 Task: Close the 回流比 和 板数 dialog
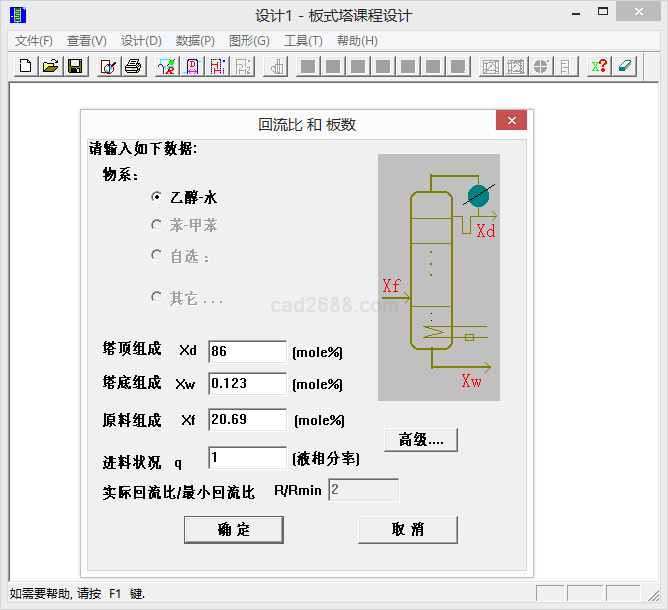pos(511,121)
